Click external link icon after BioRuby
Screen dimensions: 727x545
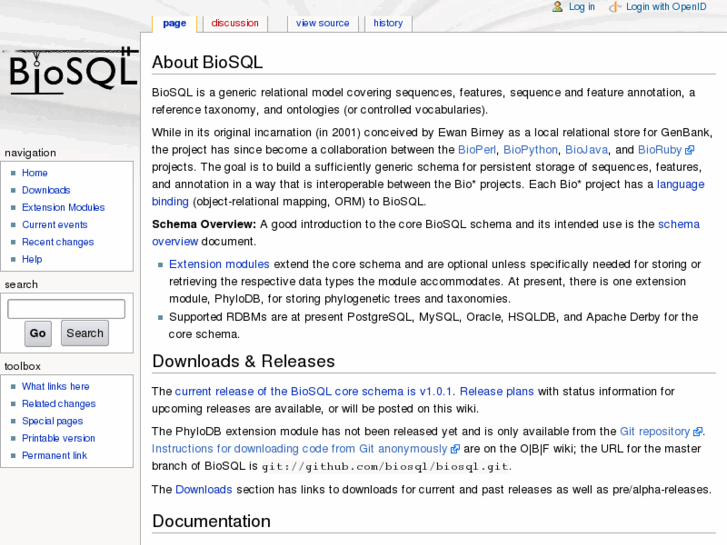click(690, 150)
